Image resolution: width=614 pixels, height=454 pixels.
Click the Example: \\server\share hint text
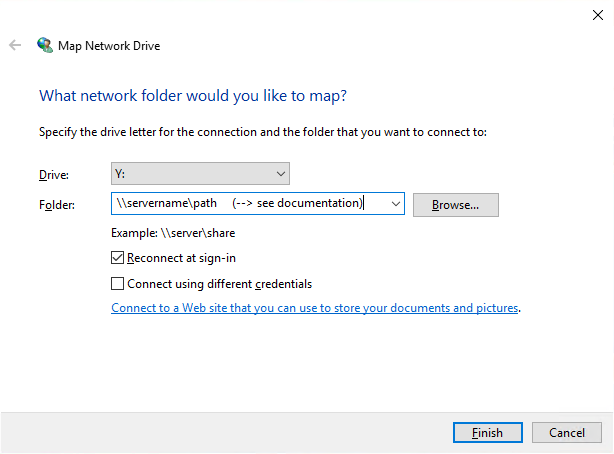[173, 233]
